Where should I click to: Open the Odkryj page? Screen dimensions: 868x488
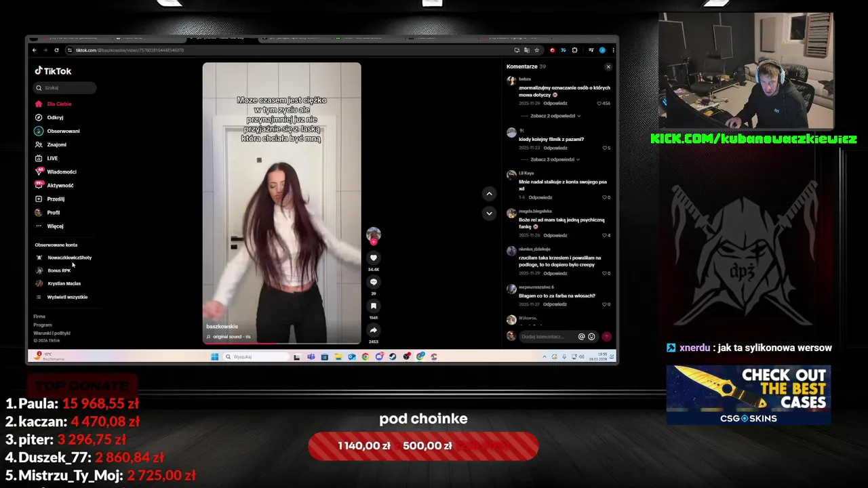pyautogui.click(x=50, y=117)
